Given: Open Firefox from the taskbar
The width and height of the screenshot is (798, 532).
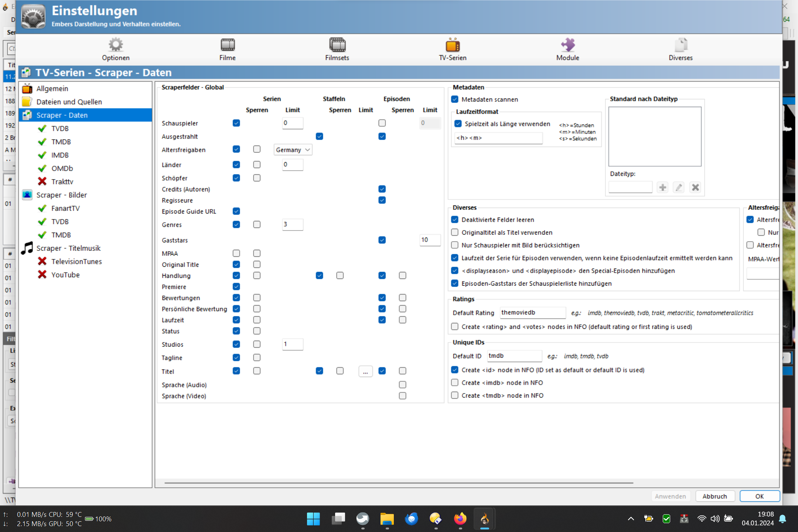Looking at the screenshot, I should (x=460, y=519).
